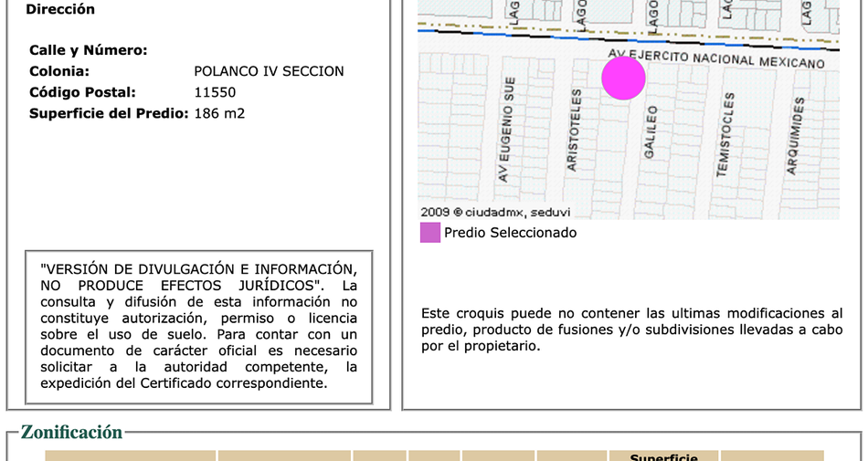Click the Este croquis note below map
This screenshot has width=868, height=461.
point(631,330)
